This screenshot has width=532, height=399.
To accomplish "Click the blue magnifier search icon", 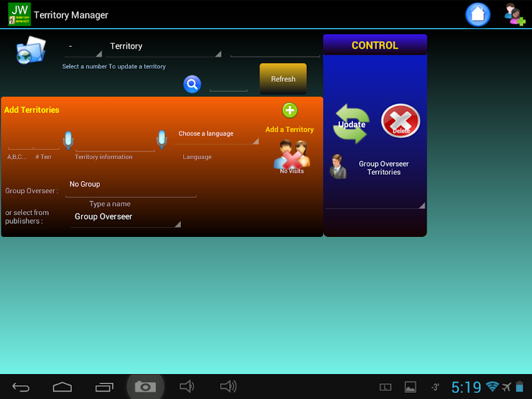I will pos(192,84).
